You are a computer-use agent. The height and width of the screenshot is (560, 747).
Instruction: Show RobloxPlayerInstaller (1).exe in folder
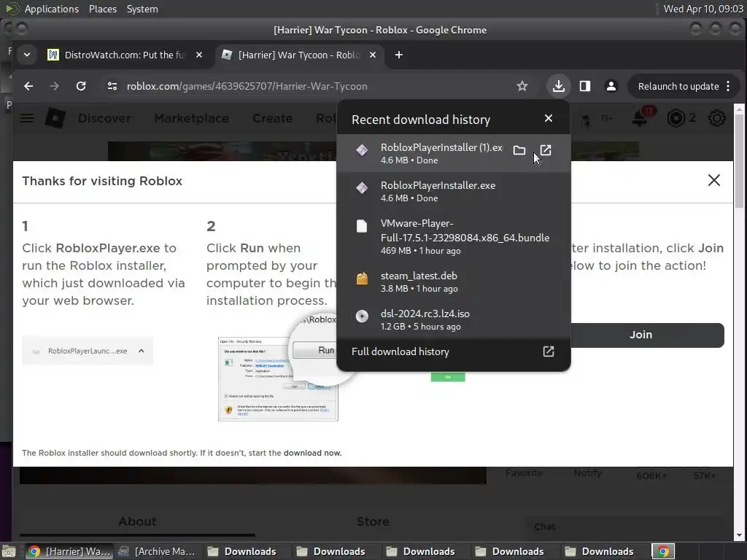coord(519,151)
